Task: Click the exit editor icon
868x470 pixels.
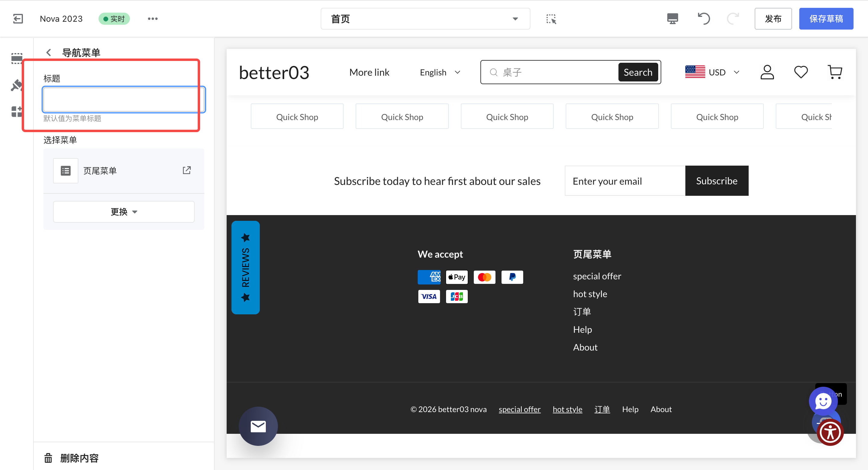Action: pos(18,18)
